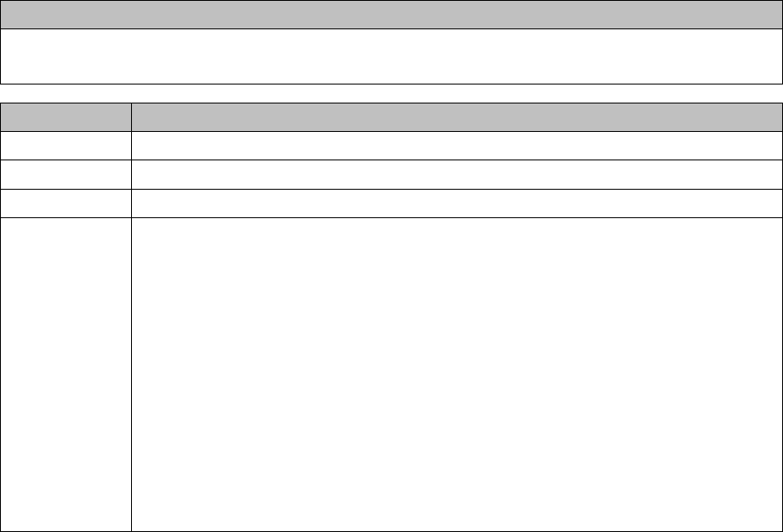Select the second white row's narrow left cell
This screenshot has height=532, width=783.
coord(66,175)
